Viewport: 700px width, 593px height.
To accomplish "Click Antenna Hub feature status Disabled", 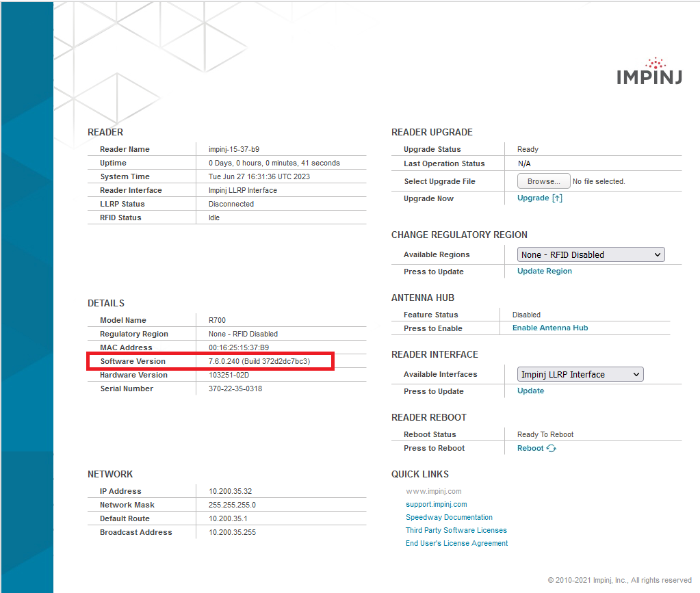I will tap(526, 315).
